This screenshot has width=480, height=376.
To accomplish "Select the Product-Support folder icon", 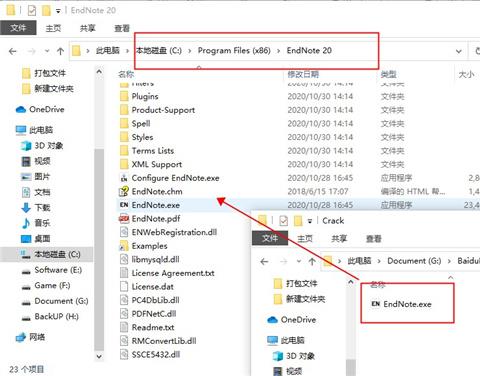I will [x=124, y=110].
